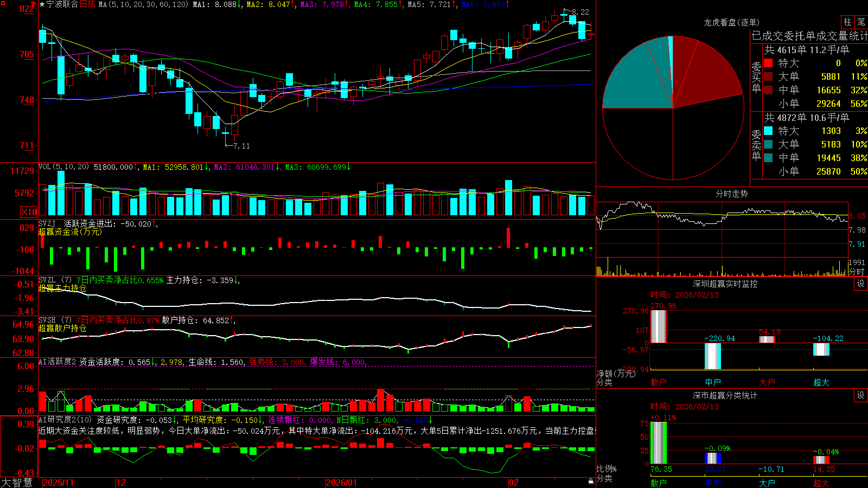Viewport: 868px width, 488px height.
Task: Click the 分时走势 panel title
Action: point(731,194)
